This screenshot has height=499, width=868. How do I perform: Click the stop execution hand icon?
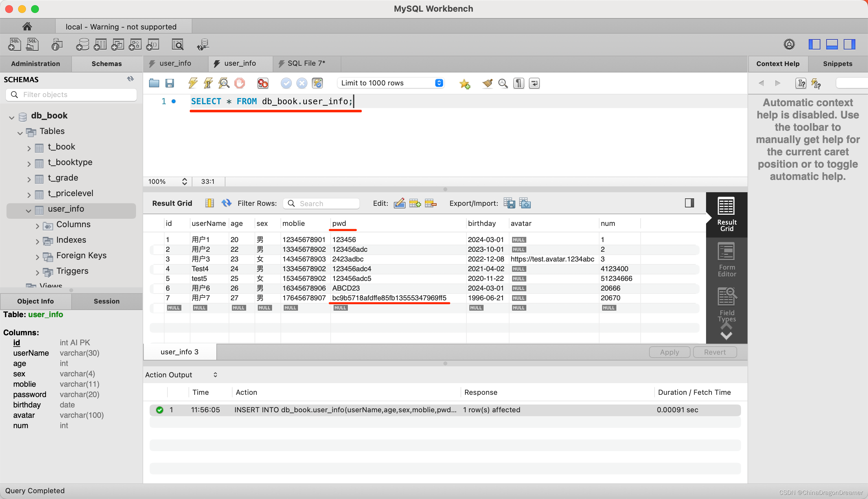239,83
